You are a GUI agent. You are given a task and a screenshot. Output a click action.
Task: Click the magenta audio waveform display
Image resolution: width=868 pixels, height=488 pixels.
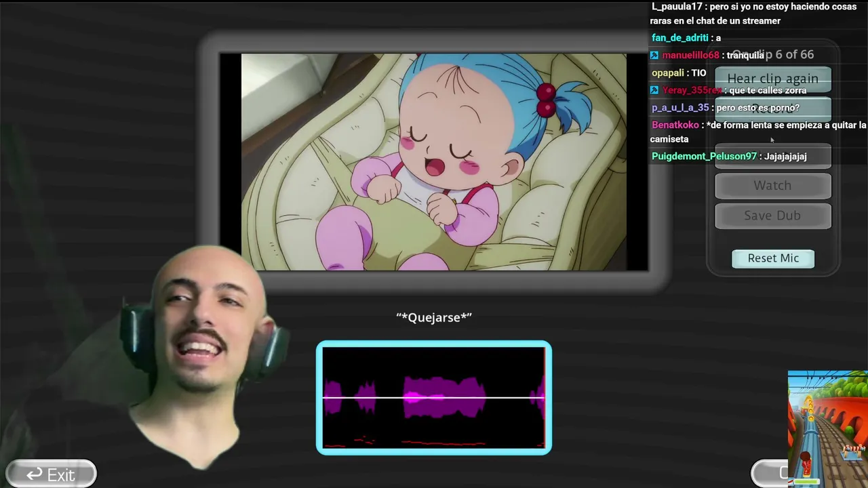[x=434, y=397]
